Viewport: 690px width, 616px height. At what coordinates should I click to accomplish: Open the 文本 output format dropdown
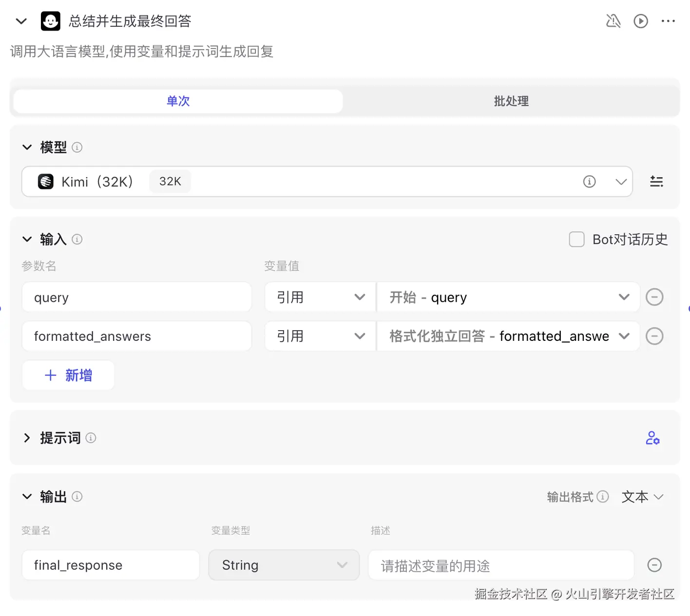click(642, 497)
